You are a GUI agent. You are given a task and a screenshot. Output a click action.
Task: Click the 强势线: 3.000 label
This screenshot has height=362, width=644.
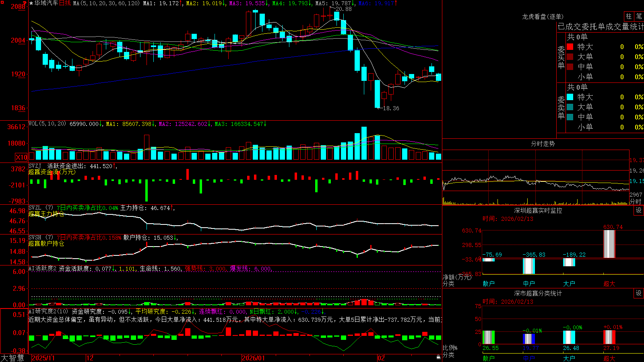206,268
